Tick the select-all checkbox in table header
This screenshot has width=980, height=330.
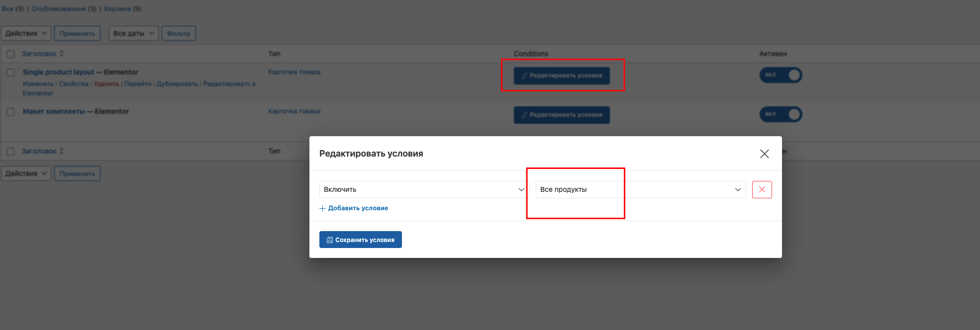click(10, 54)
